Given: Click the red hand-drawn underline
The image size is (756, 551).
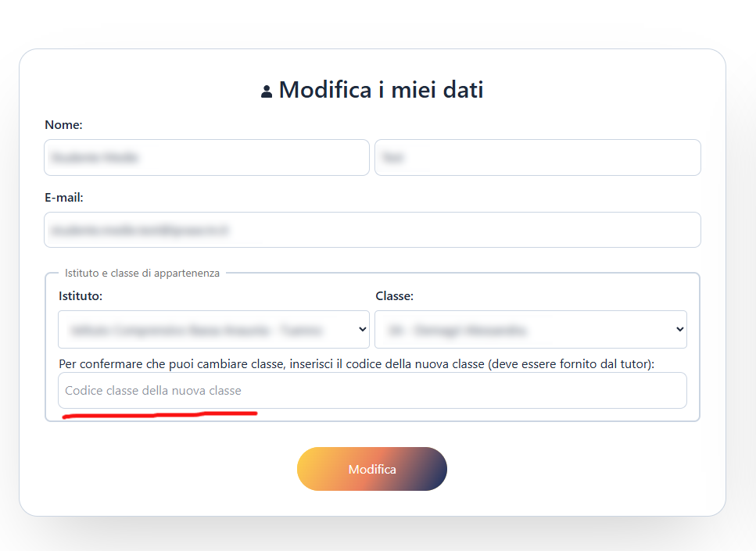Looking at the screenshot, I should [x=160, y=414].
